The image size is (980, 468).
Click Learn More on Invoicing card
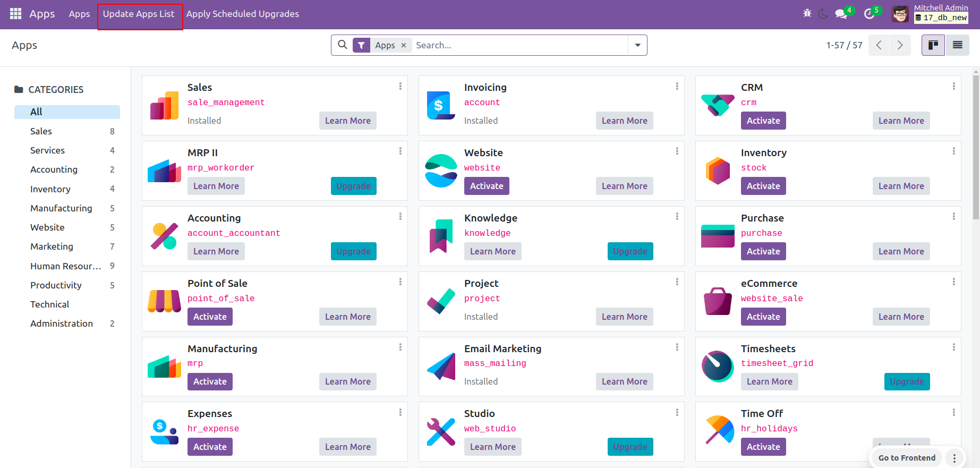point(625,121)
